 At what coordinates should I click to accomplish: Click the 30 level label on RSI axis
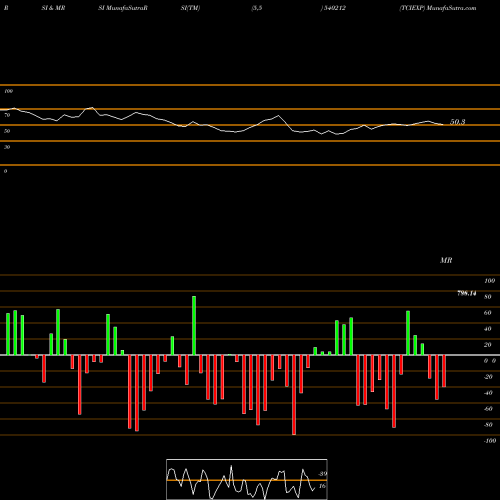tap(7, 147)
